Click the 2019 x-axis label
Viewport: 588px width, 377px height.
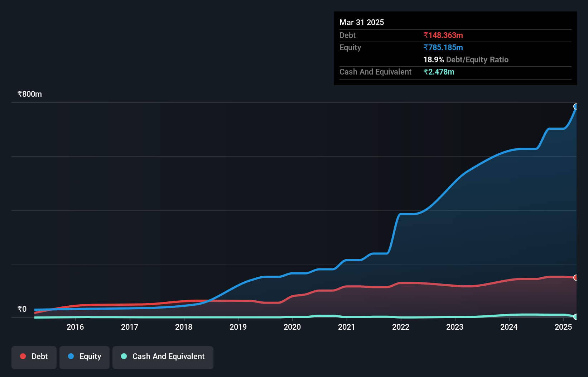click(238, 327)
